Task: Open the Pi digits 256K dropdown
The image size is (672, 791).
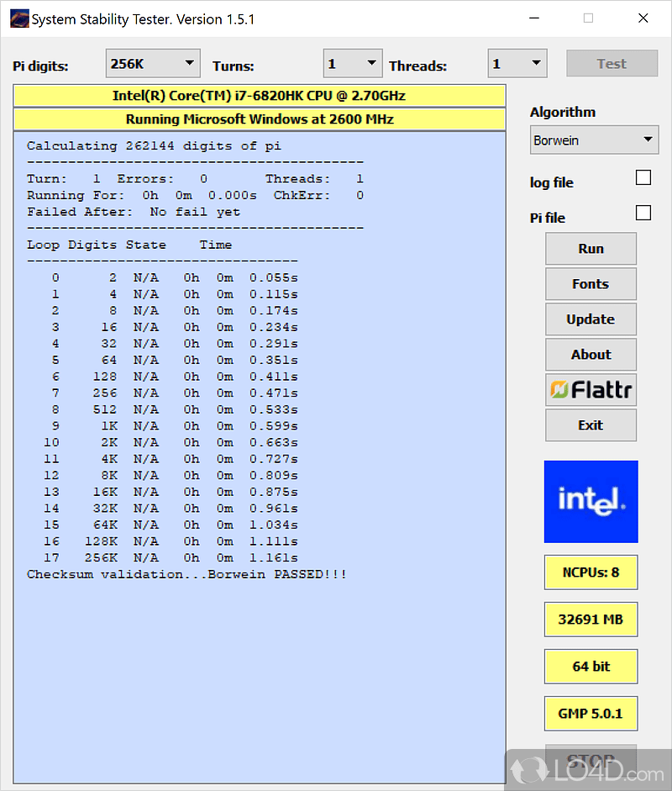Action: coord(153,64)
